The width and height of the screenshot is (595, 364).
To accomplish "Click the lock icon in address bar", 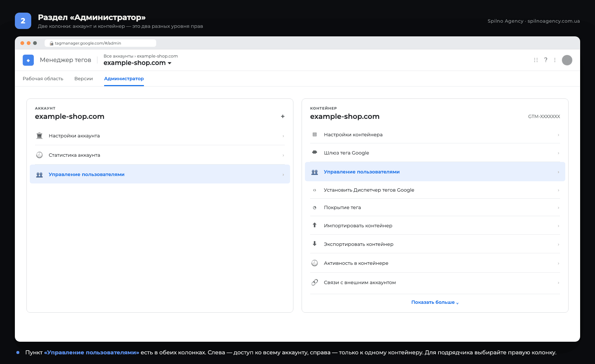I will (52, 43).
